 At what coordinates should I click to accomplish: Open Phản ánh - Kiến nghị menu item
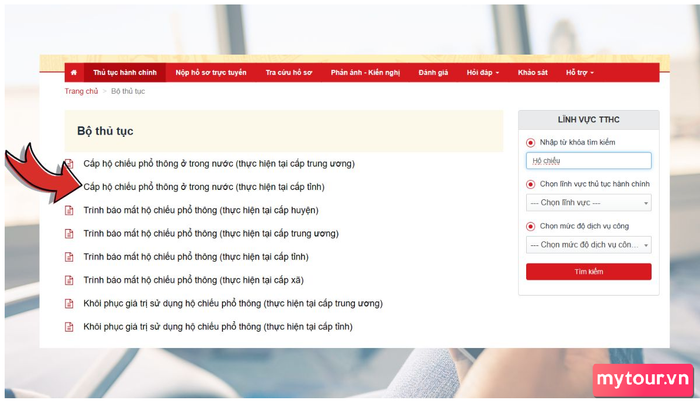click(x=365, y=72)
